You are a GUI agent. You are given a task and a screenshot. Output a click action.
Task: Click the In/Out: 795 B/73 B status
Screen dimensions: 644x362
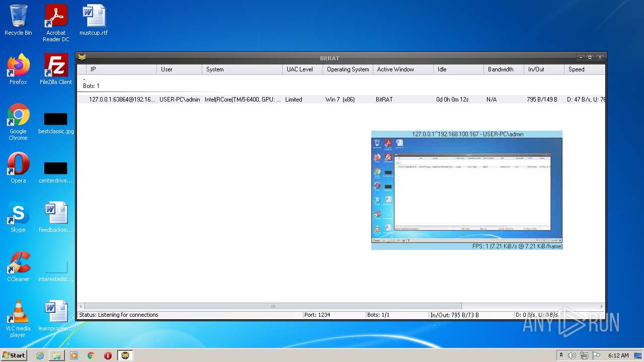tap(454, 315)
